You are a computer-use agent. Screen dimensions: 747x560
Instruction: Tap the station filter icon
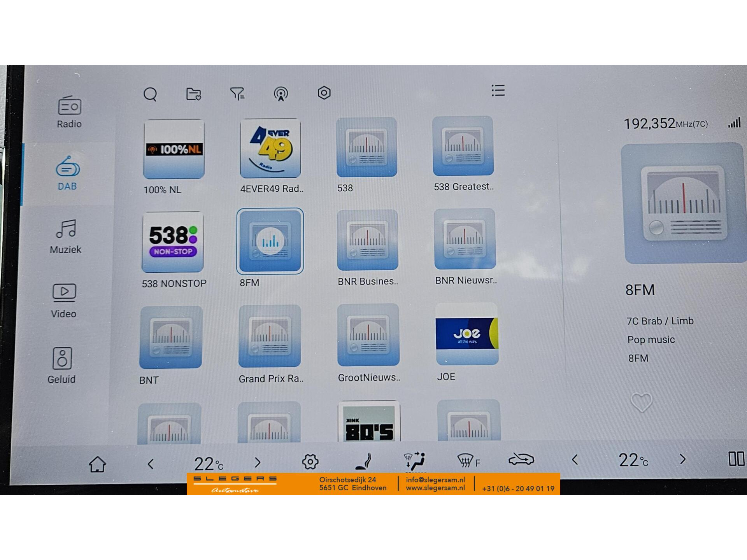click(x=237, y=94)
